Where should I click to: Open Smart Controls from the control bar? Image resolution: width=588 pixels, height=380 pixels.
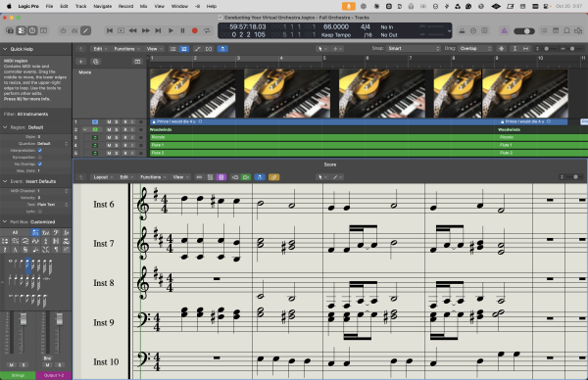(63, 30)
